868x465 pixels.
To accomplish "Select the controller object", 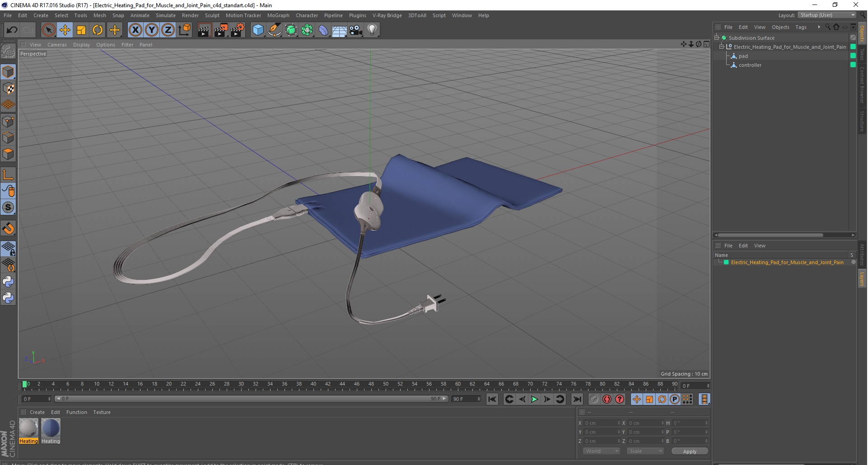I will (750, 65).
